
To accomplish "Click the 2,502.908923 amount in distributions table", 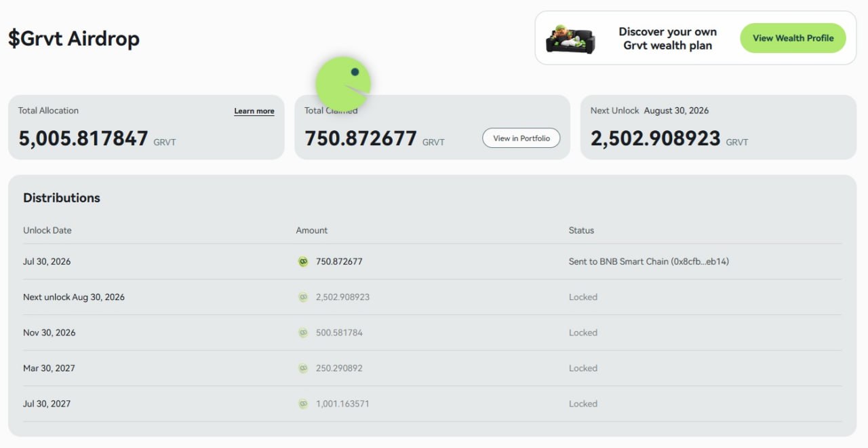I will tap(342, 297).
